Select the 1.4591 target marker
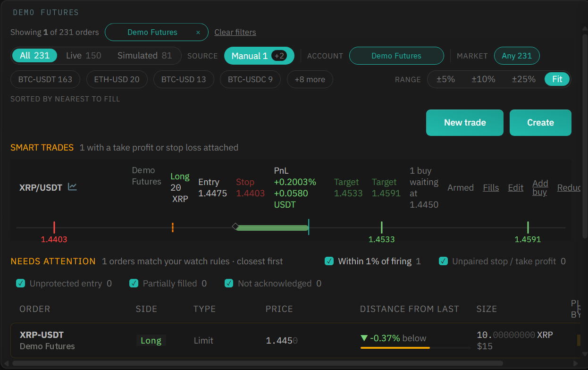This screenshot has width=588, height=370. [528, 227]
